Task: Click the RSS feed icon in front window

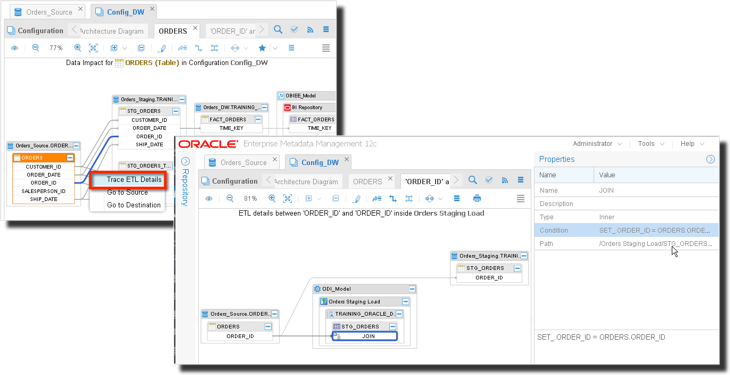Action: (x=505, y=180)
